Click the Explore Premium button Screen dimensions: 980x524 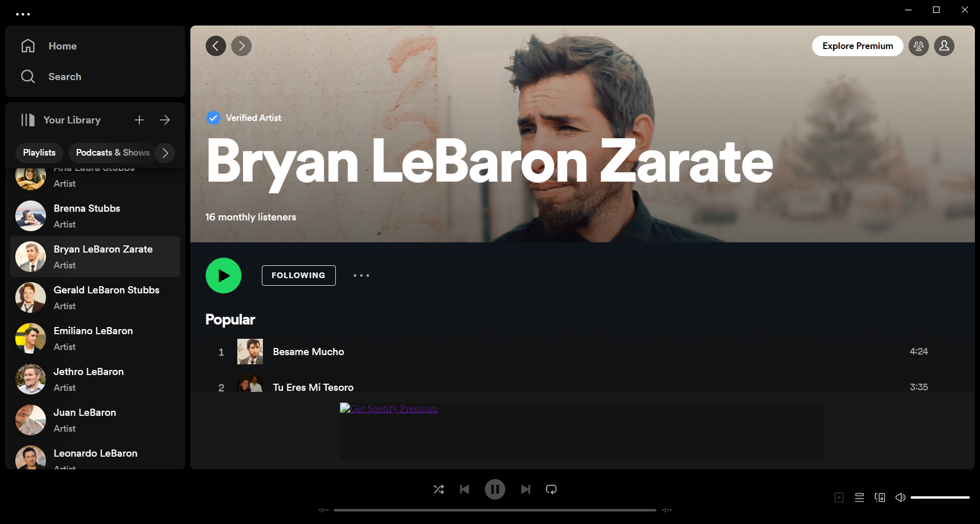[857, 46]
